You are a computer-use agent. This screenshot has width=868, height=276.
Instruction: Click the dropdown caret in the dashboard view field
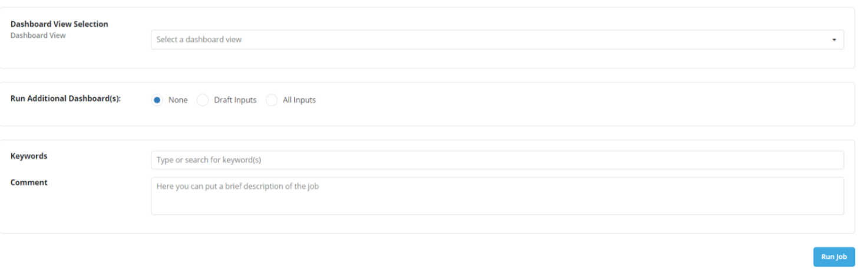point(834,40)
